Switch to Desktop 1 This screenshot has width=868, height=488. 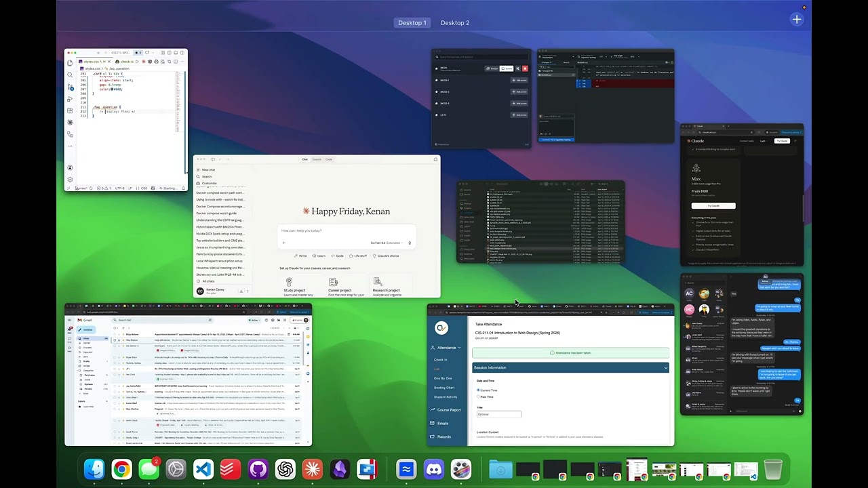click(412, 23)
